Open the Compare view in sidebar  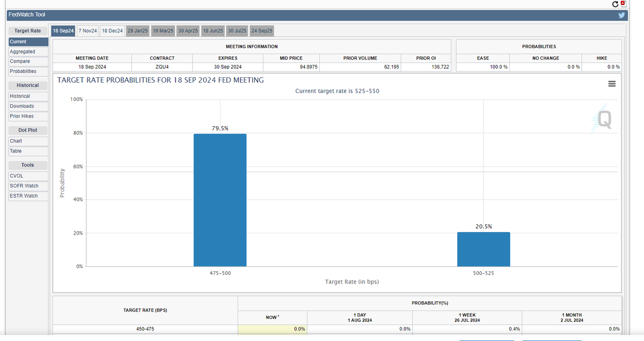coord(28,61)
